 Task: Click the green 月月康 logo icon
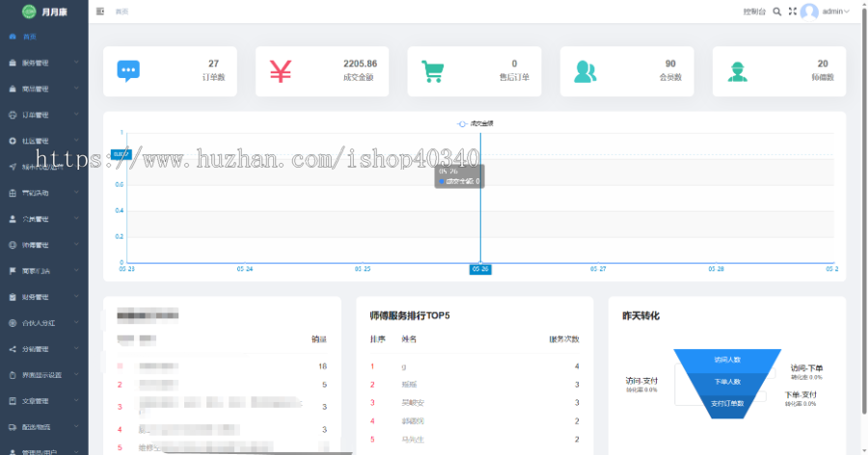(x=29, y=11)
